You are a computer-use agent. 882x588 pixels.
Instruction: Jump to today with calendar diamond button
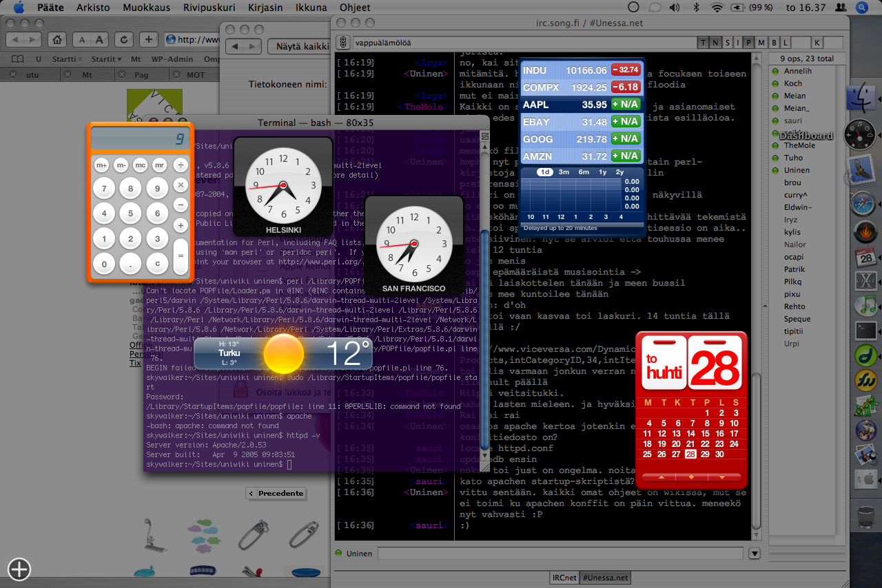[x=691, y=476]
